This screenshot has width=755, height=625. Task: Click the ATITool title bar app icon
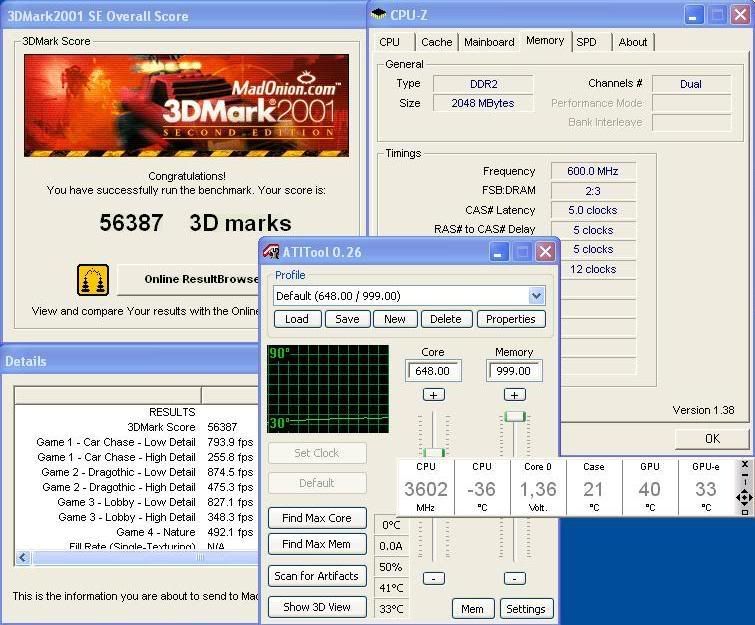coord(271,252)
